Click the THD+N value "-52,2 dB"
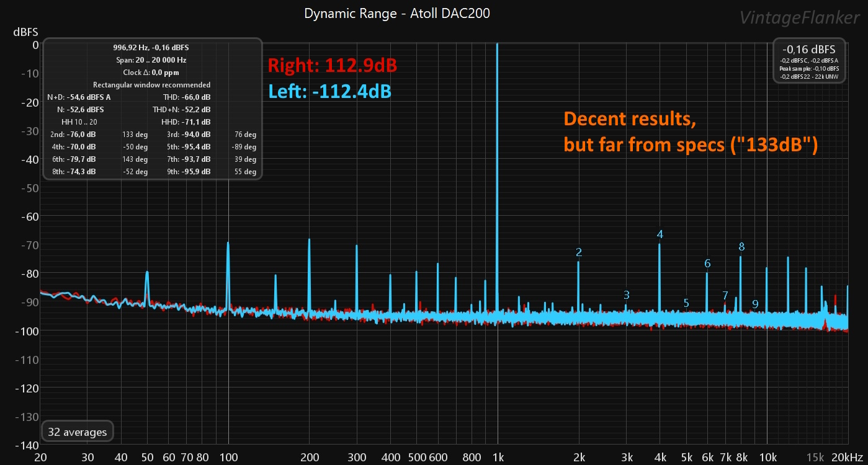Screen dimensions: 868x465 click(x=195, y=110)
